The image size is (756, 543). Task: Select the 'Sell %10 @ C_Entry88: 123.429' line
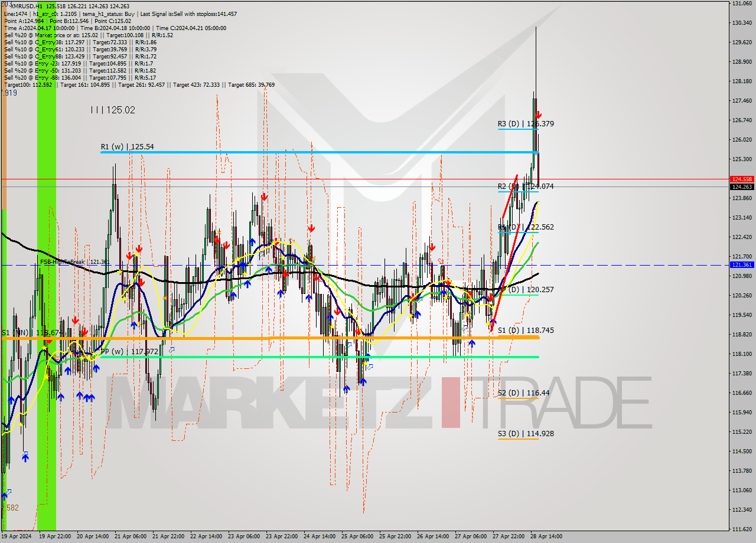tap(80, 56)
